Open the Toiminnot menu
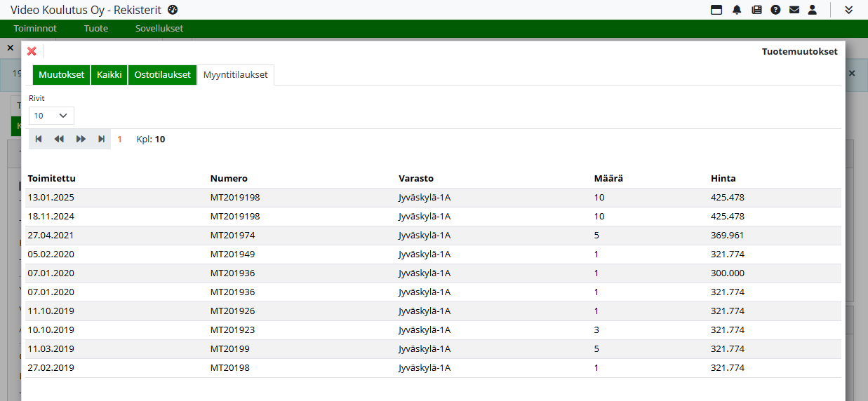Viewport: 868px width, 401px height. pyautogui.click(x=35, y=29)
